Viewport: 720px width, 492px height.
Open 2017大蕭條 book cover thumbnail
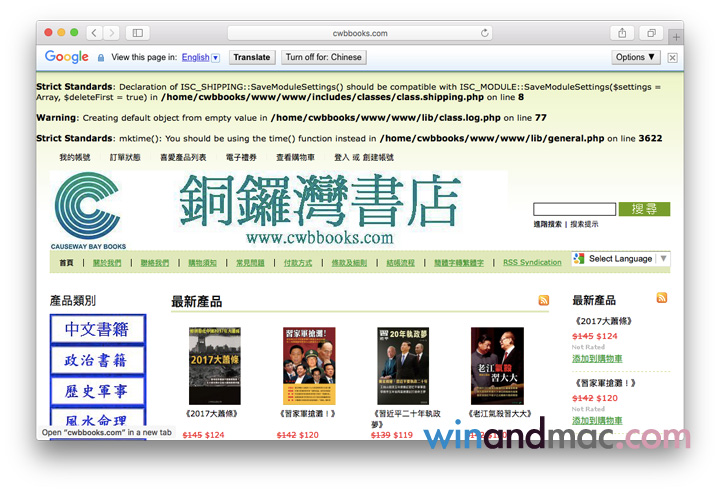point(215,366)
